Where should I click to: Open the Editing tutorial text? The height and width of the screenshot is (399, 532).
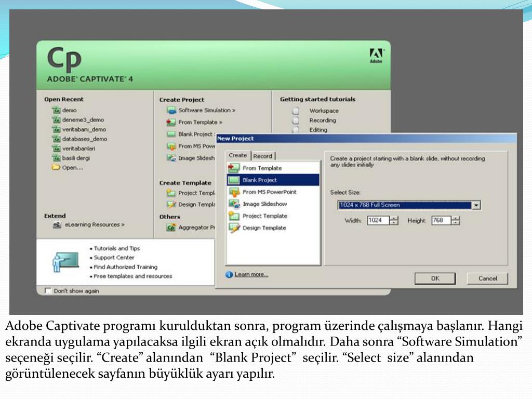(x=318, y=129)
